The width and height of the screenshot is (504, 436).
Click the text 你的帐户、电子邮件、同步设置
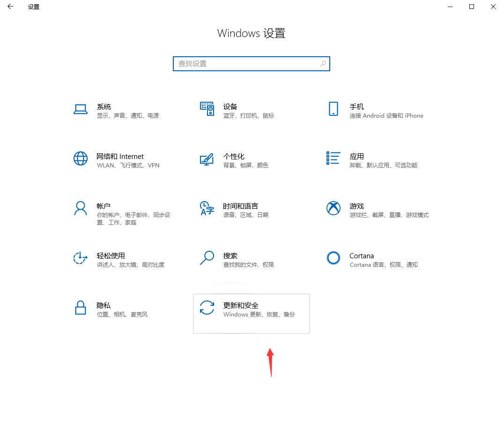tap(133, 219)
